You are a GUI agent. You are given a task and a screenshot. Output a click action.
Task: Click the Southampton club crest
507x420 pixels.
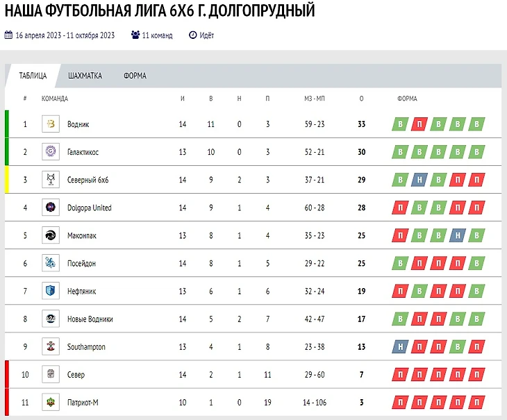[x=50, y=346]
